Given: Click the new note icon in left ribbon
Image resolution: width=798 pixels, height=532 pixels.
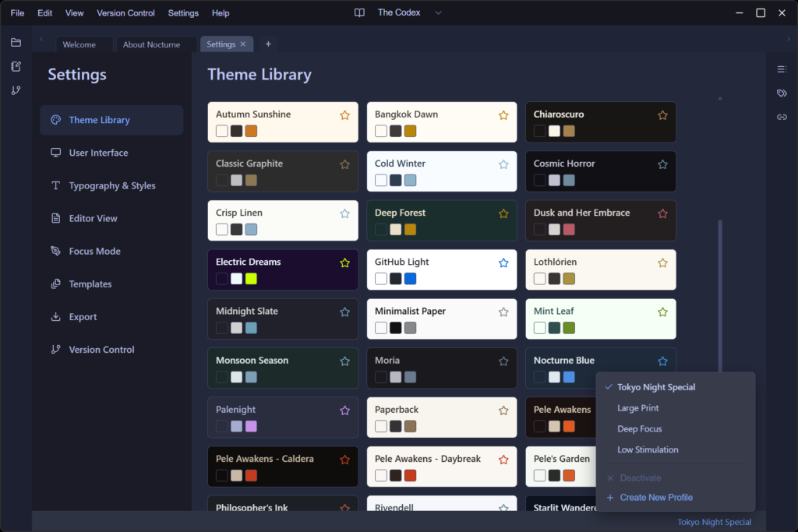Looking at the screenshot, I should point(16,66).
